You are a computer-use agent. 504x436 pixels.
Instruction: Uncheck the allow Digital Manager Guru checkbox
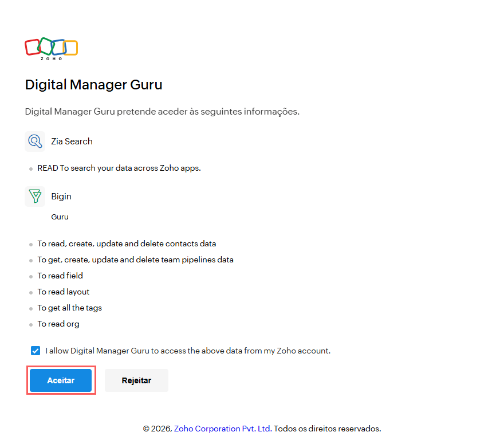(36, 351)
